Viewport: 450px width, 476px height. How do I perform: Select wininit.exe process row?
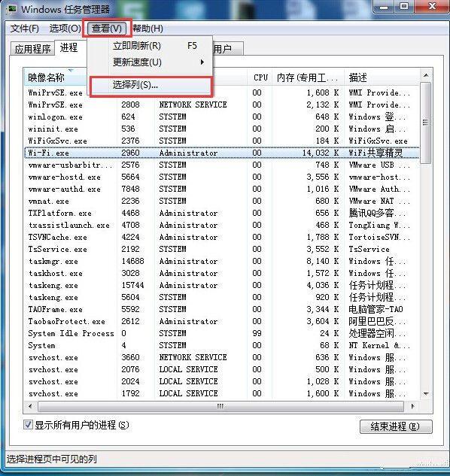[x=222, y=129]
